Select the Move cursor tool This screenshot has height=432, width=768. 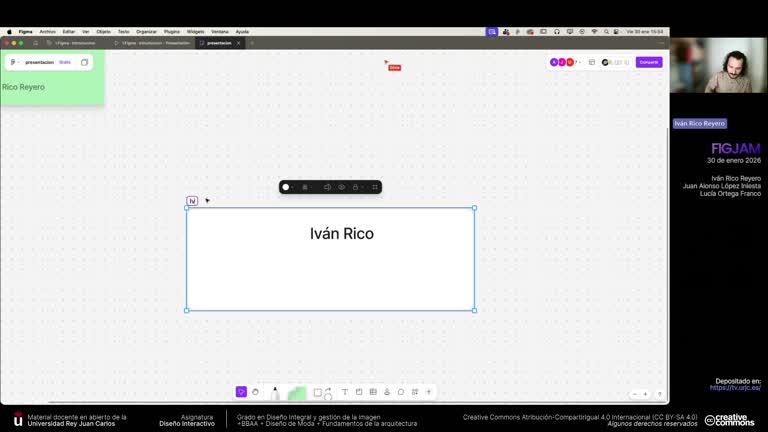pos(241,392)
